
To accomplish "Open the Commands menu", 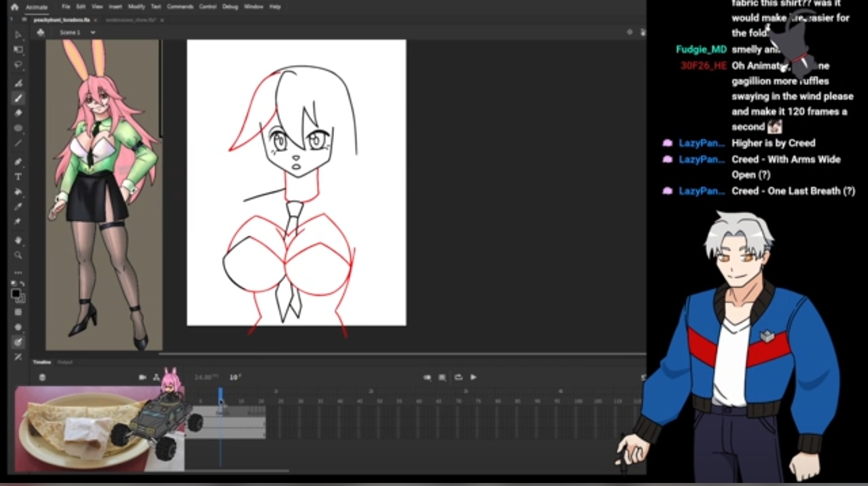I will [180, 7].
